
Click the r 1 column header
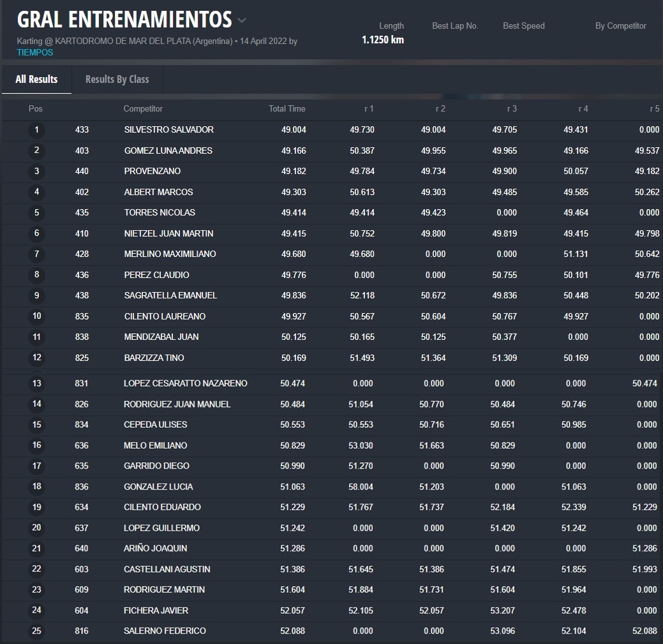click(369, 109)
